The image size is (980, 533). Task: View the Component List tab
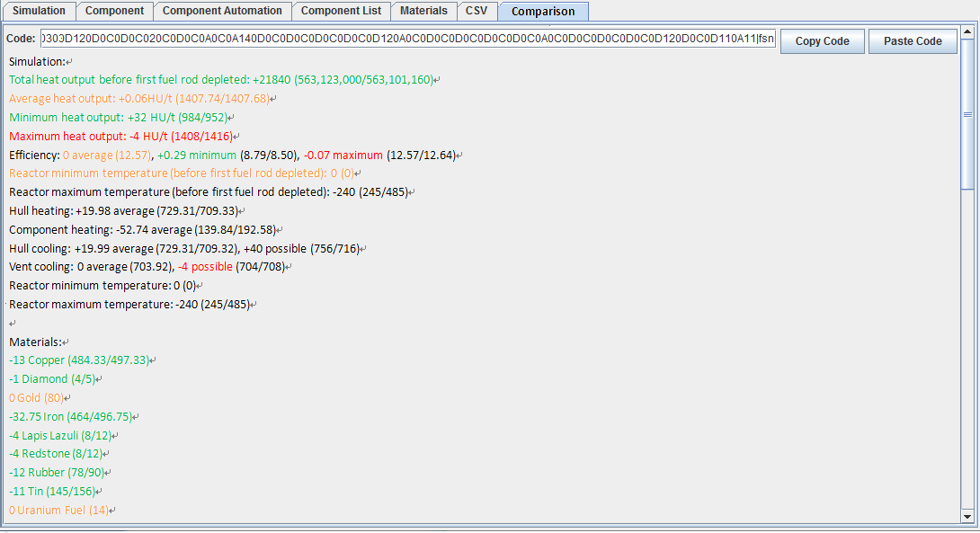pyautogui.click(x=341, y=12)
